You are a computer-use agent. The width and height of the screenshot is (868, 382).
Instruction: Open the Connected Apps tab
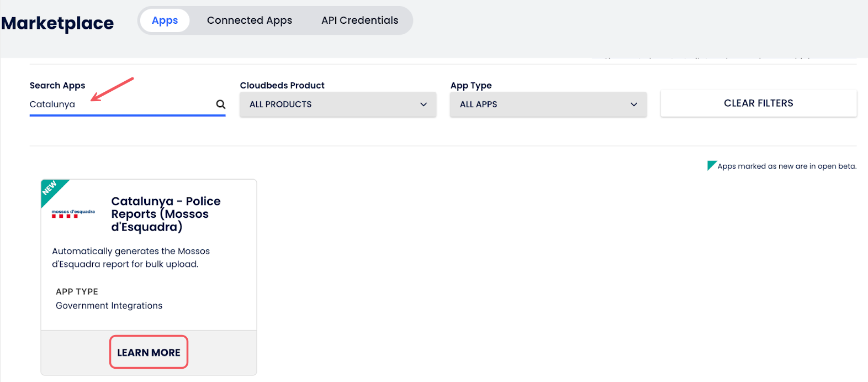tap(250, 20)
